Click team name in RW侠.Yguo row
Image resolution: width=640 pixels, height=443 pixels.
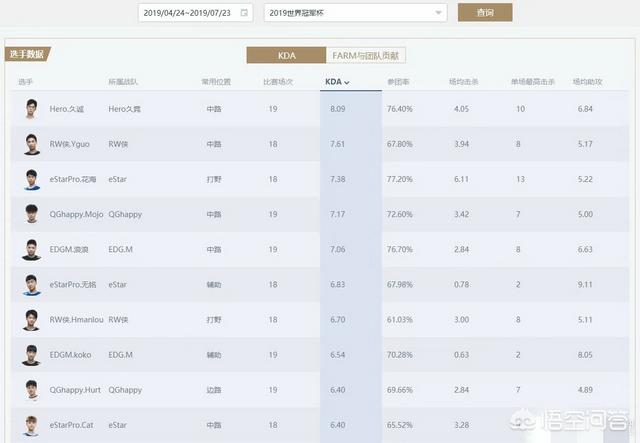(x=118, y=144)
